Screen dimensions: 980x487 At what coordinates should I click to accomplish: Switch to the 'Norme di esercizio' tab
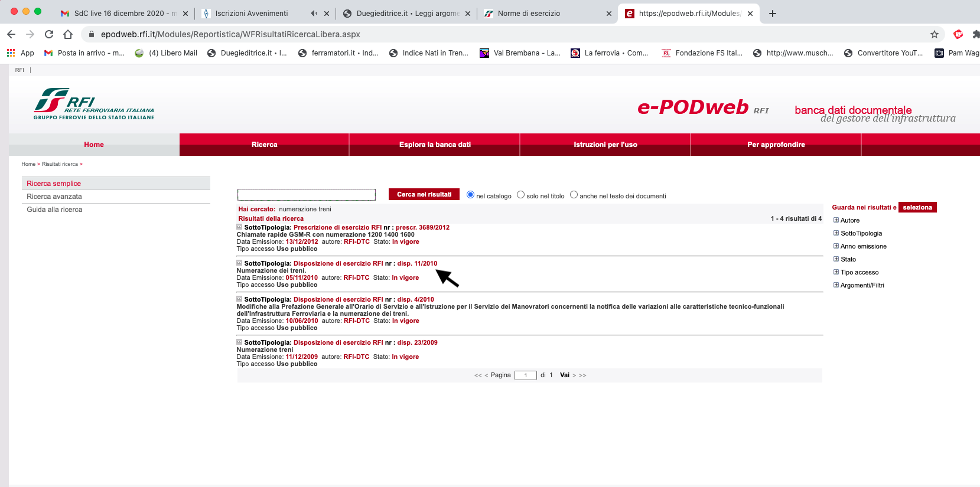point(529,14)
